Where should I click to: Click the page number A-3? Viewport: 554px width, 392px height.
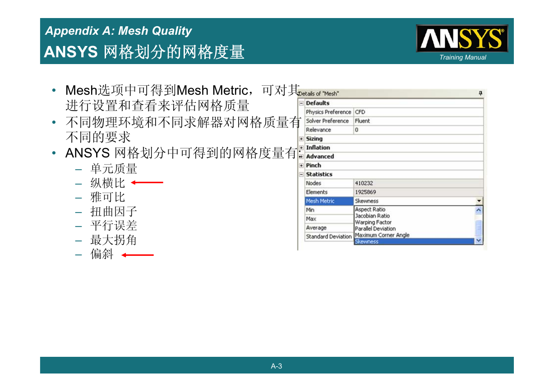[277, 366]
